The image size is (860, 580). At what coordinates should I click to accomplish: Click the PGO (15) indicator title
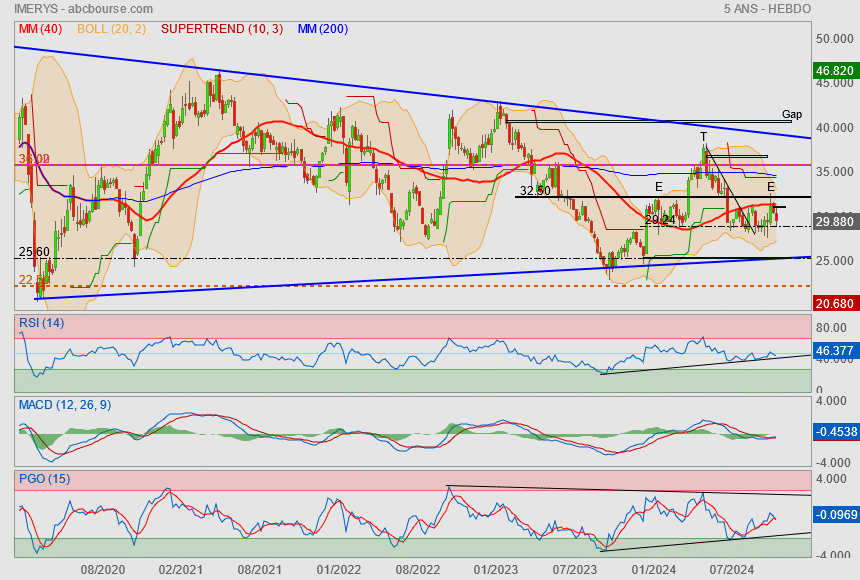tap(44, 478)
